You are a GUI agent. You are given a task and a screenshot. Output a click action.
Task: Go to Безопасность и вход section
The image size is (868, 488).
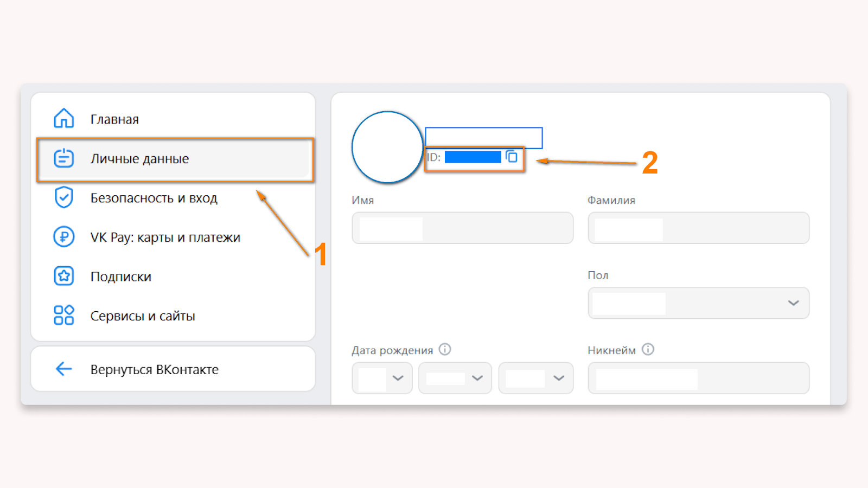(x=173, y=198)
